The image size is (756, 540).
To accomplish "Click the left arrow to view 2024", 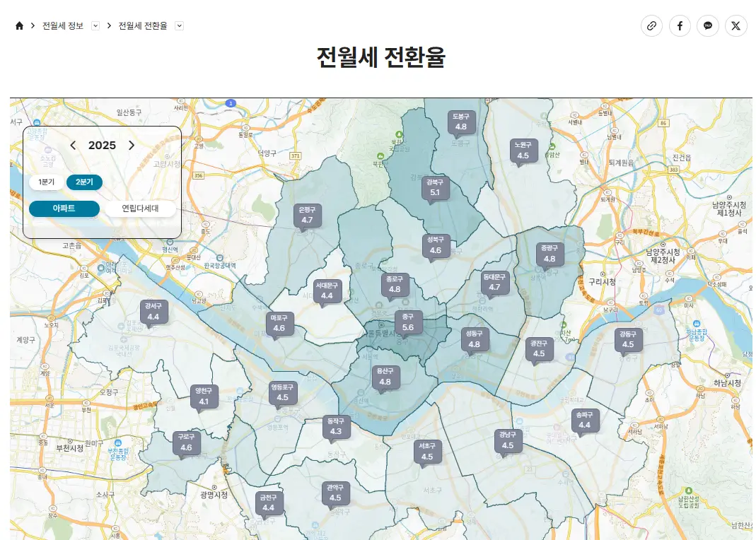I will 74,146.
